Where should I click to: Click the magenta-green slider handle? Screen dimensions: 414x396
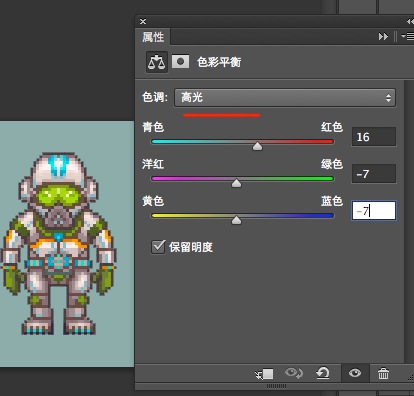236,183
